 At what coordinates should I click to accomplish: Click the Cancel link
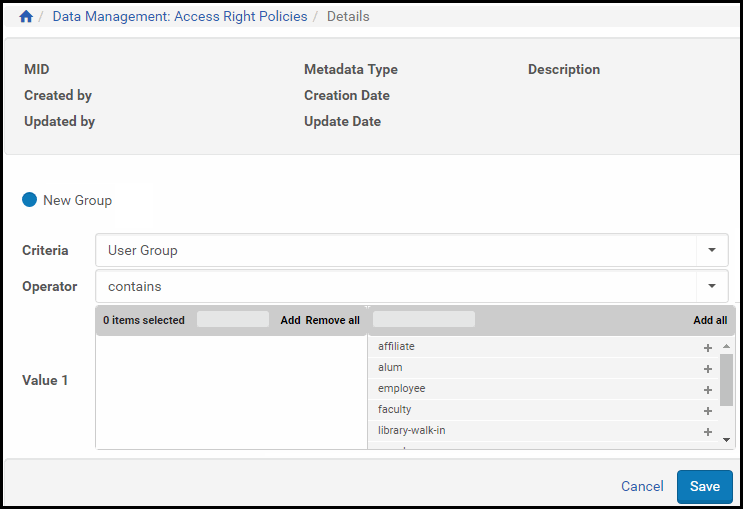pos(642,486)
